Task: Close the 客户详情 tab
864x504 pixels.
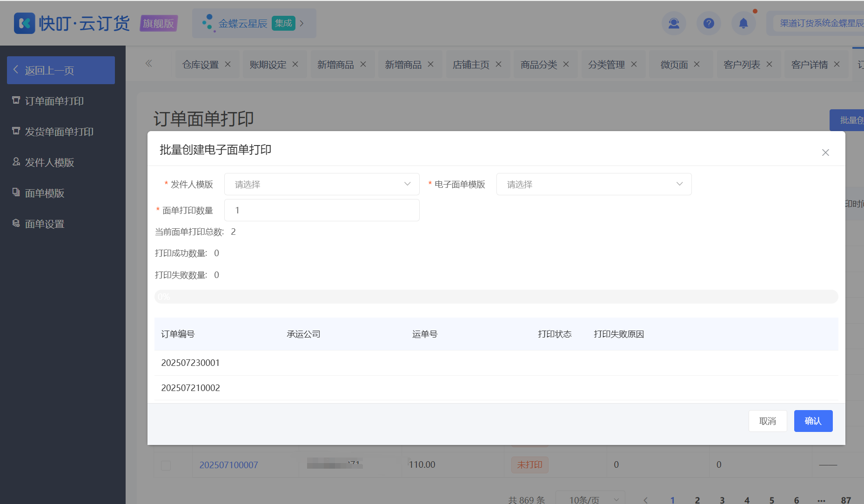Action: click(837, 64)
